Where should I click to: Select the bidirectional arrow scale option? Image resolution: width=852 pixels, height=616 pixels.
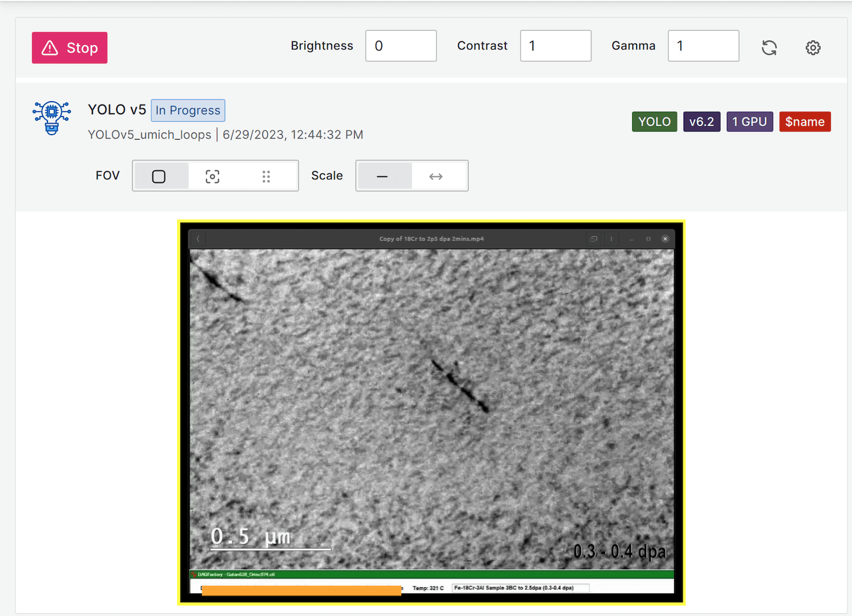pos(437,176)
